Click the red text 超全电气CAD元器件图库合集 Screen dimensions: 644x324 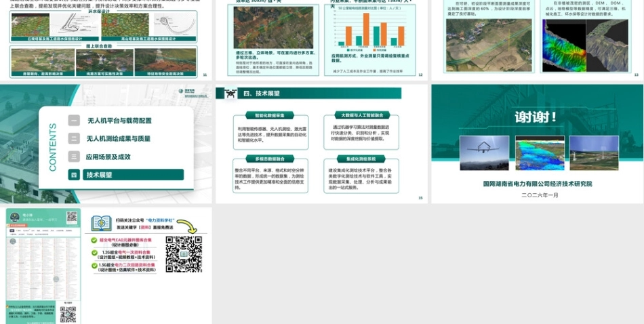[125, 239]
